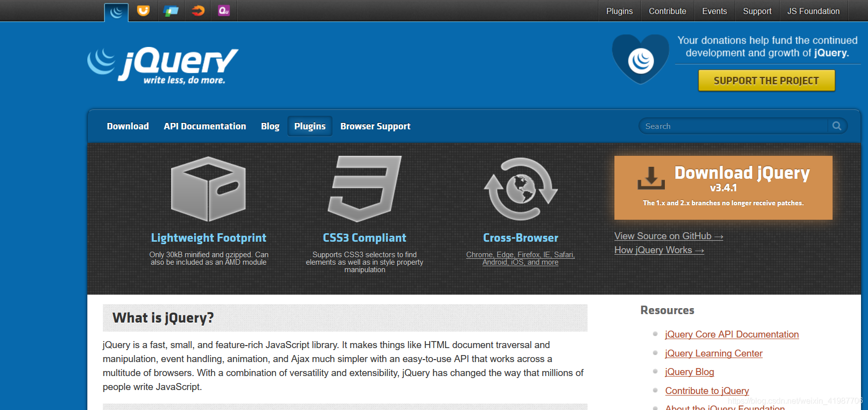Open Events in the top bar
This screenshot has height=410, width=868.
(x=714, y=11)
